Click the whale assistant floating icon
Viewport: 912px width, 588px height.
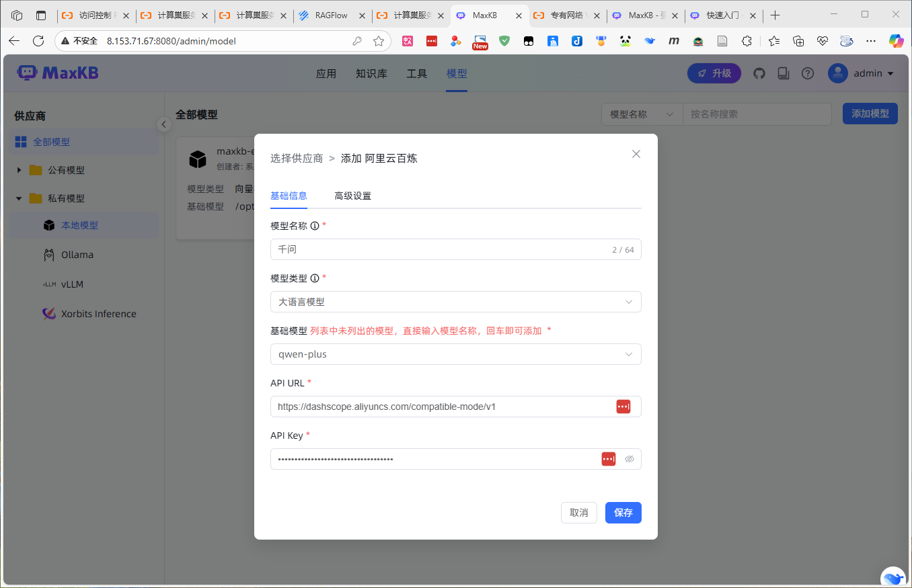point(893,577)
